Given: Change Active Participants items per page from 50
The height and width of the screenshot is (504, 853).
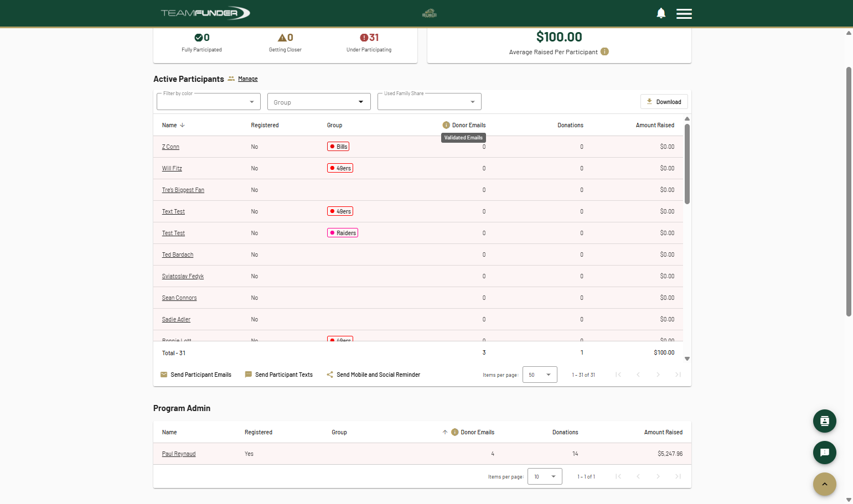Looking at the screenshot, I should point(540,375).
